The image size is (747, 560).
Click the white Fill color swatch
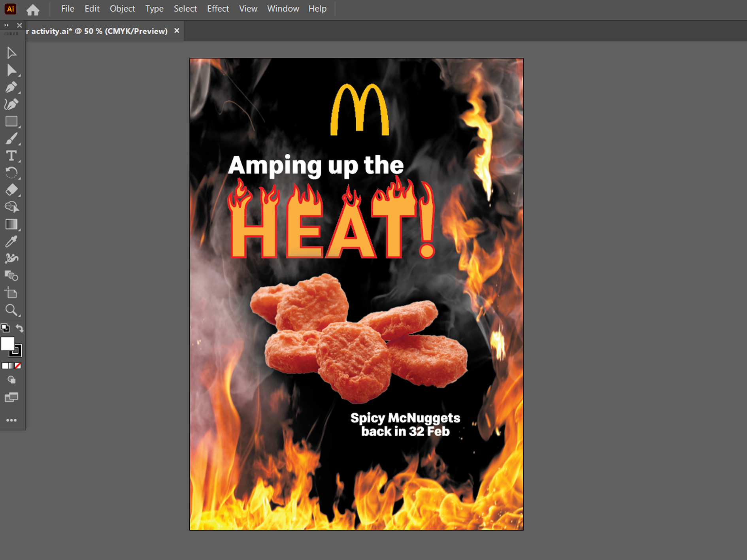click(x=8, y=343)
